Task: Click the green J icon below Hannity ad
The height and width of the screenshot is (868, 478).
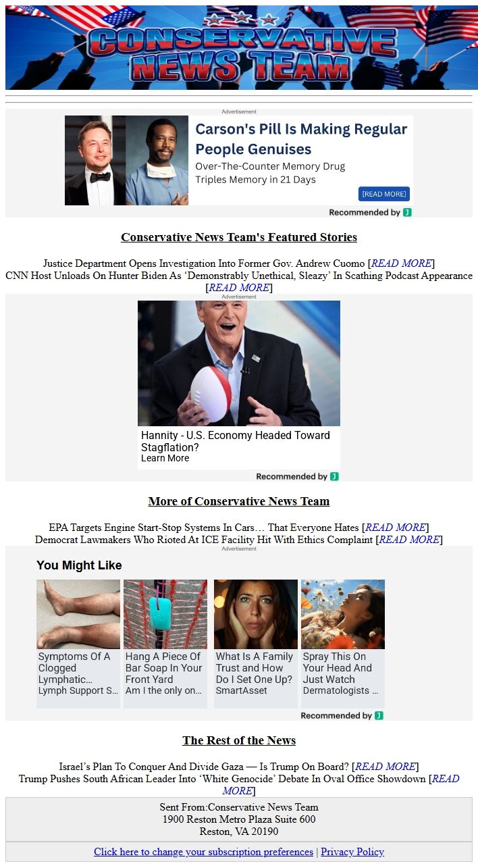Action: point(334,476)
